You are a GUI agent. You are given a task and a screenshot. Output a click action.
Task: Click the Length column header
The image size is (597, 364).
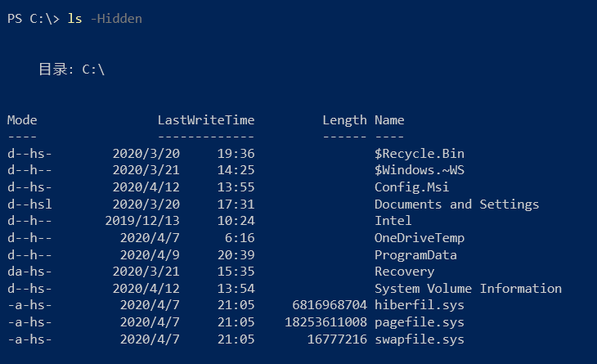[344, 120]
